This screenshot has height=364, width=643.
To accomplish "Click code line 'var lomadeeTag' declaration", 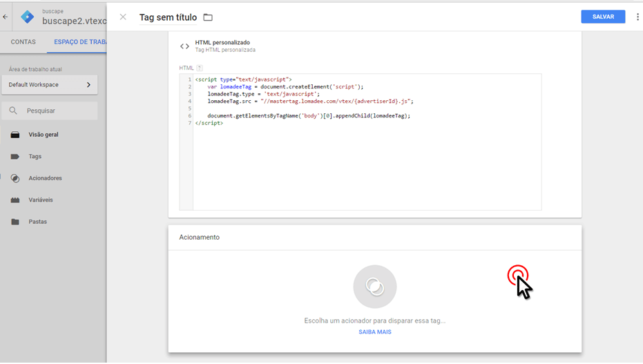I will (x=285, y=86).
